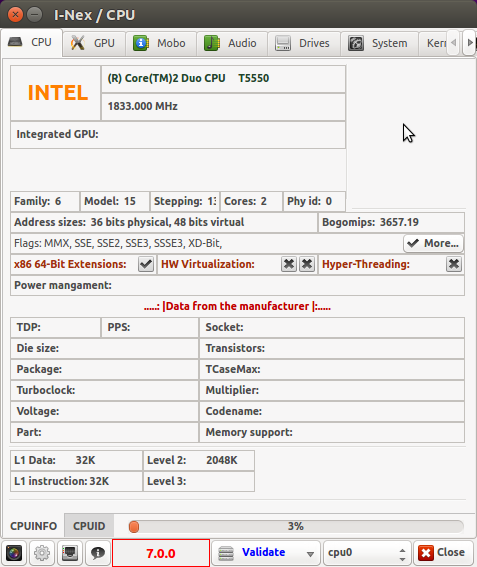Viewport: 477px width, 567px height.
Task: Minimize the I-Nex window from title bar
Action: pyautogui.click(x=35, y=15)
